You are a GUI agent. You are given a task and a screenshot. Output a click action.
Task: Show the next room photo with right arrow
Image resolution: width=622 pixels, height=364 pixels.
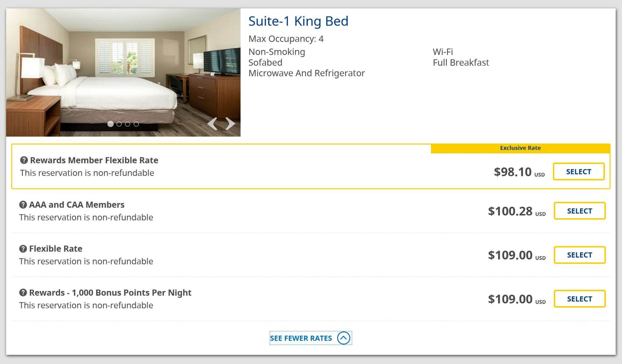230,124
